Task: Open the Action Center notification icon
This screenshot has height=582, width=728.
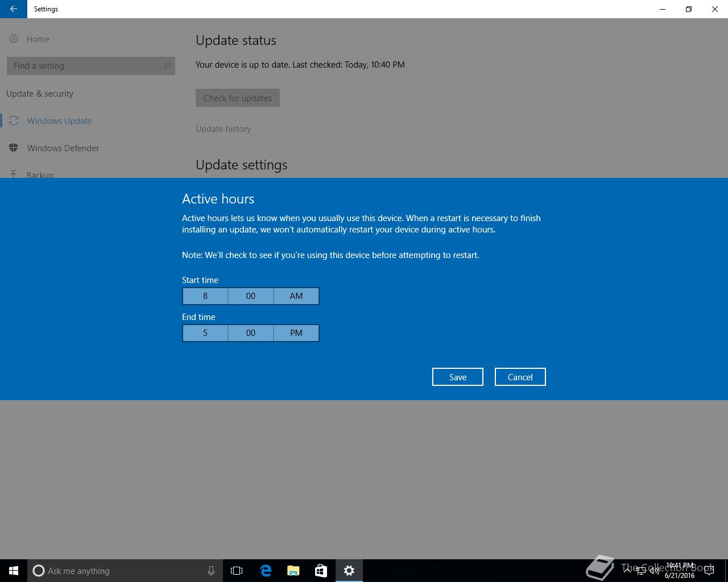Action: click(709, 571)
